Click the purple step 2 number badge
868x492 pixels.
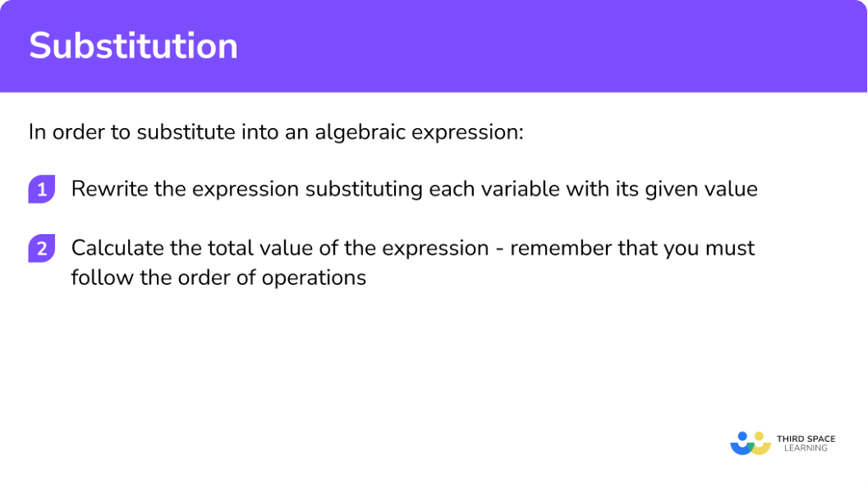tap(41, 249)
